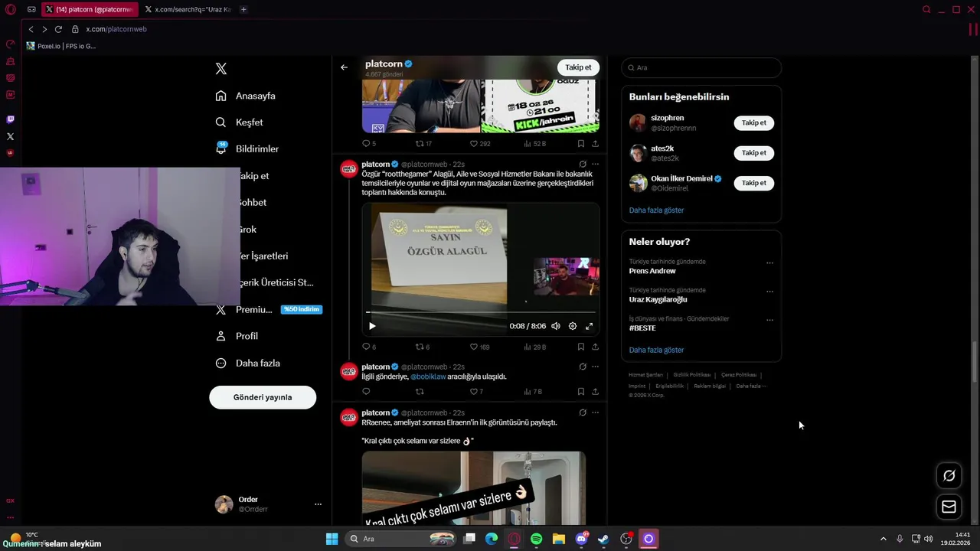Open Profil in the X sidebar

click(237, 336)
